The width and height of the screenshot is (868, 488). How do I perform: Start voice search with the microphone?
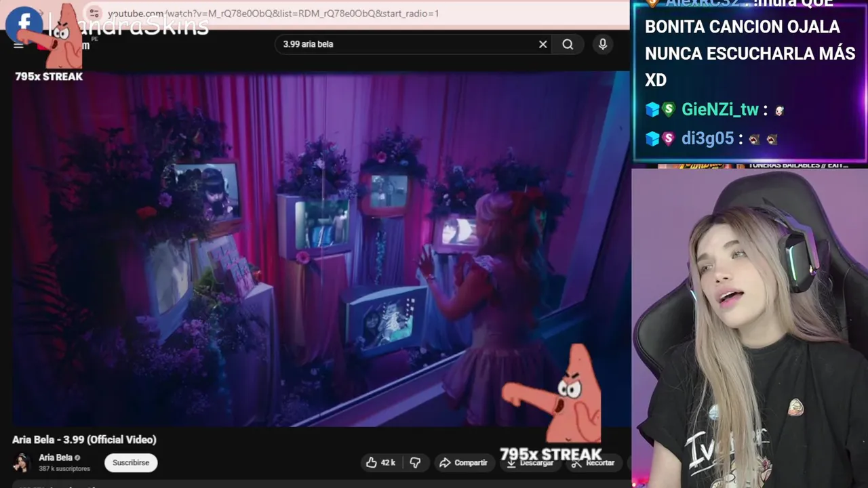click(x=603, y=44)
